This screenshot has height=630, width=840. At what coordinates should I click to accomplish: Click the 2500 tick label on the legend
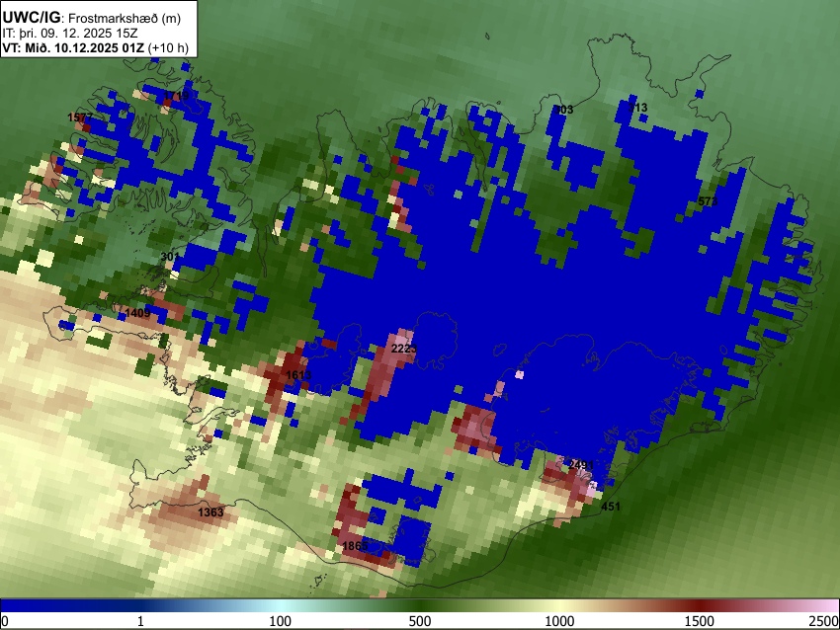(824, 621)
